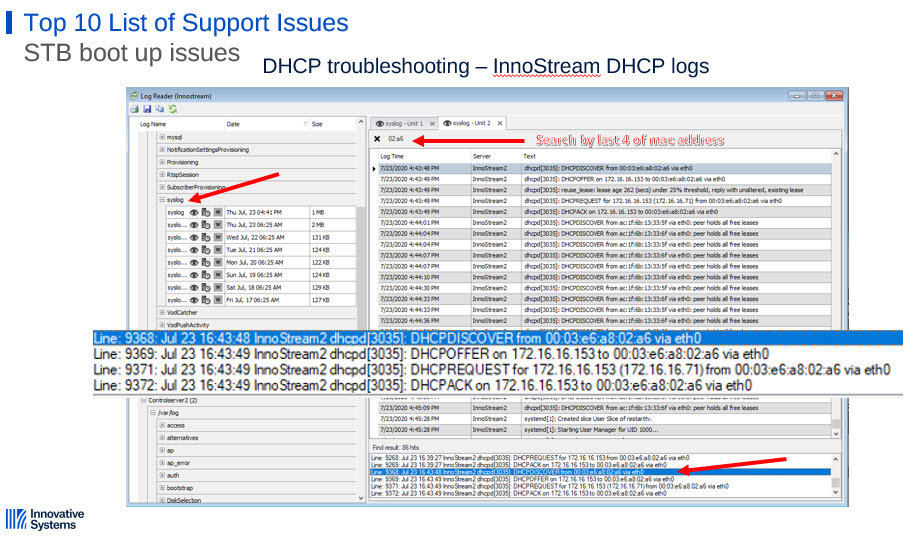Expand the bootstrap log node
This screenshot has width=915, height=536.
click(162, 488)
